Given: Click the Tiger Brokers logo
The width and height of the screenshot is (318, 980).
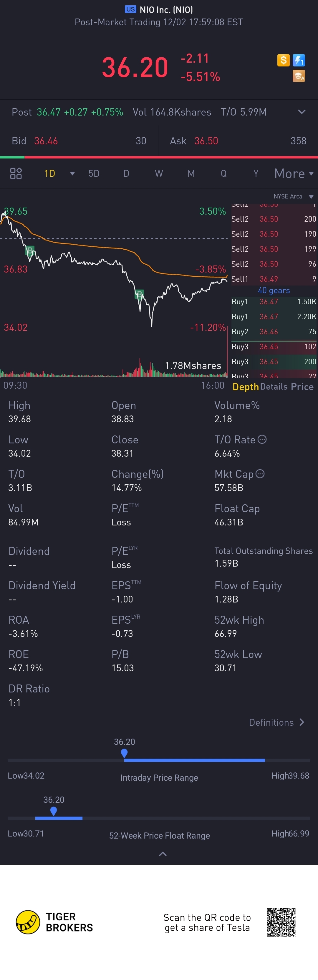Looking at the screenshot, I should [28, 922].
